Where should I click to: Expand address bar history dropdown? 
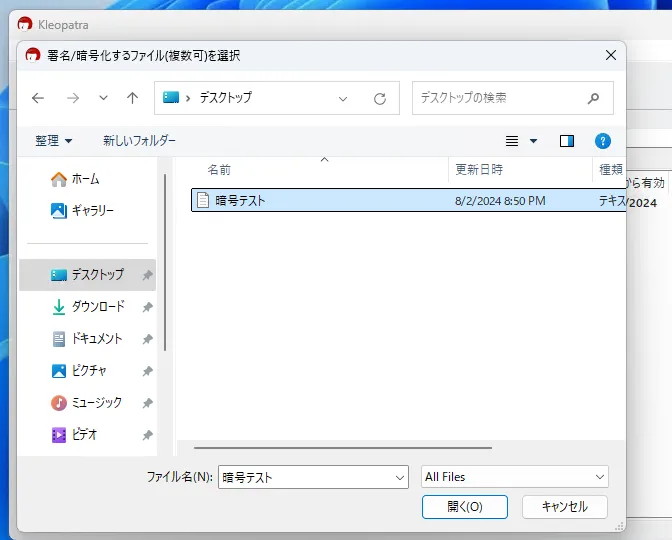click(x=343, y=99)
